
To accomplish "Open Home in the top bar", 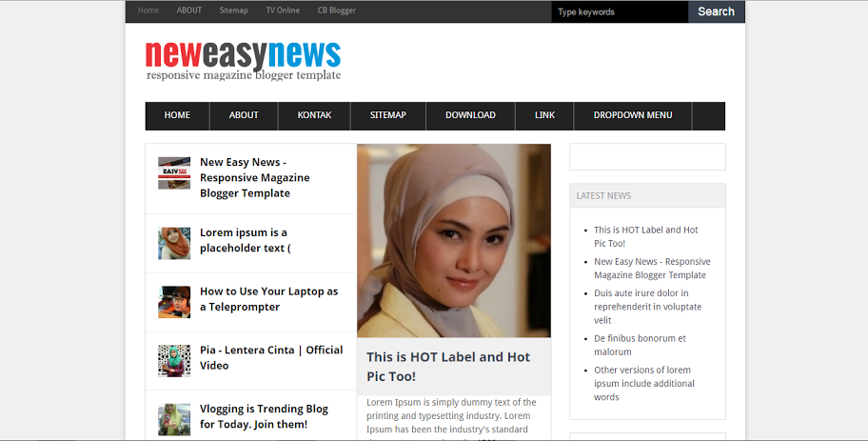I will 148,10.
